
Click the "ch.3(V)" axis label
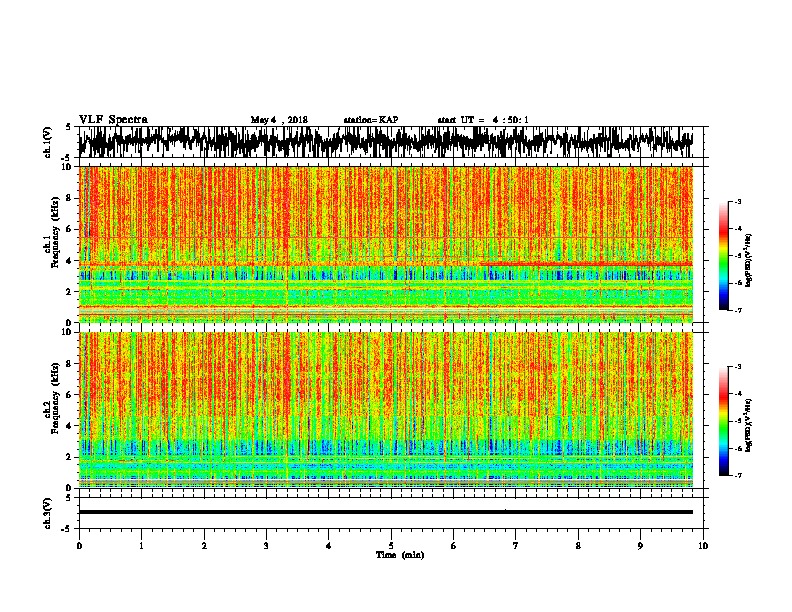tap(48, 513)
